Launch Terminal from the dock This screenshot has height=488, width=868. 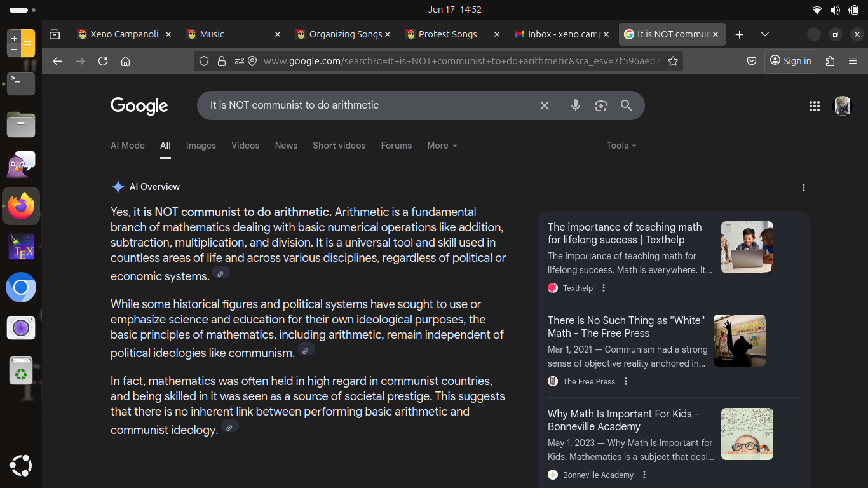[21, 83]
